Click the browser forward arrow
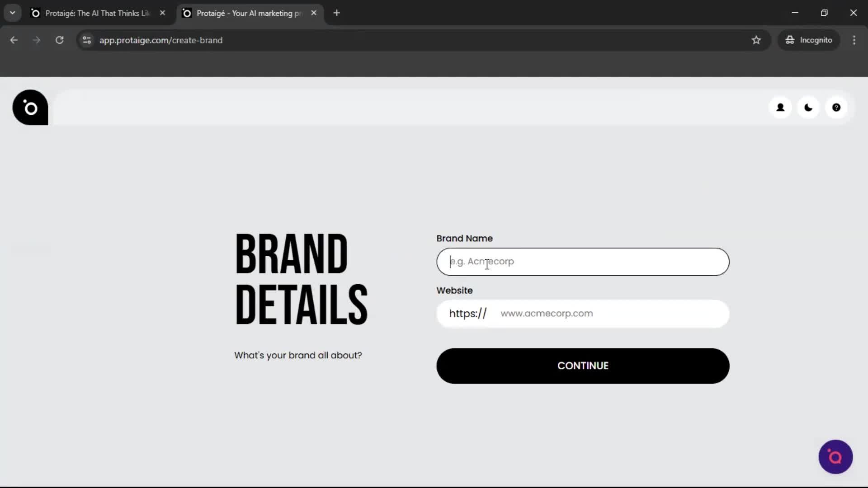This screenshot has height=488, width=868. pos(36,40)
